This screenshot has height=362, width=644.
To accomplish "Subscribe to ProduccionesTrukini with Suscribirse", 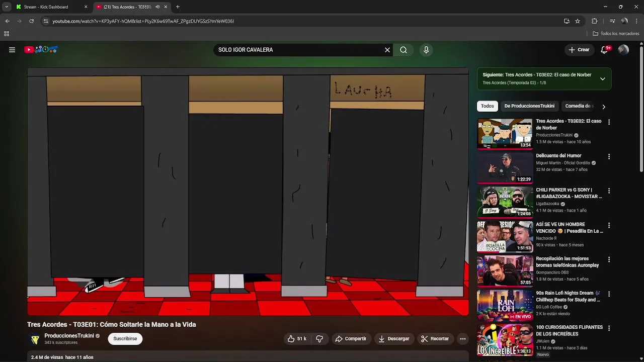I will pos(125,339).
